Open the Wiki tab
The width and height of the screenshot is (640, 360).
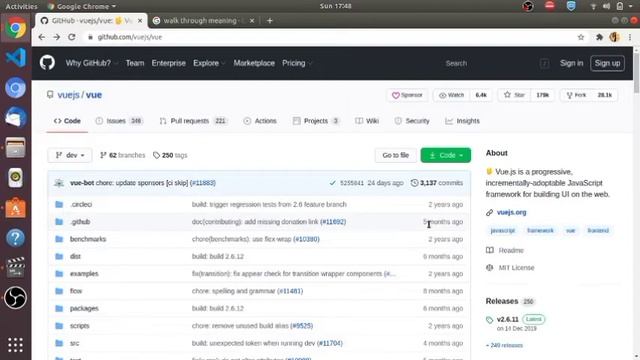click(x=367, y=121)
